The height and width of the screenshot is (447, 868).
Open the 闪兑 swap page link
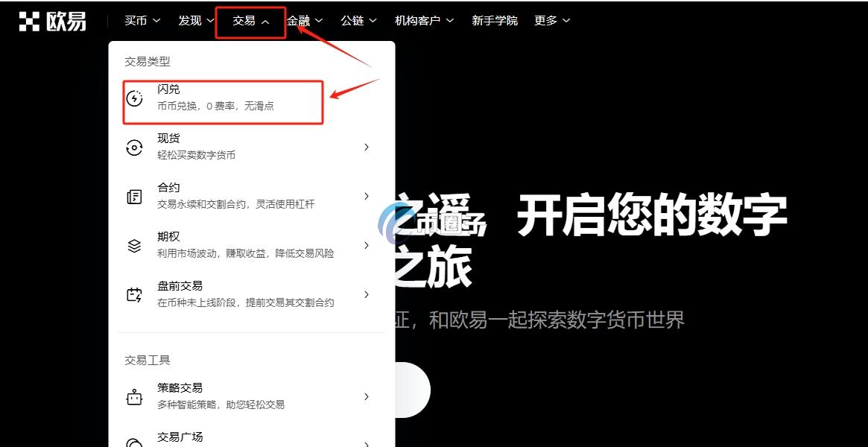click(x=224, y=97)
